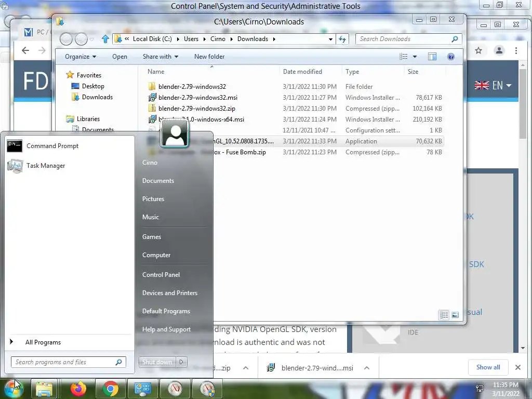Open browser profile avatar icon

499,50
